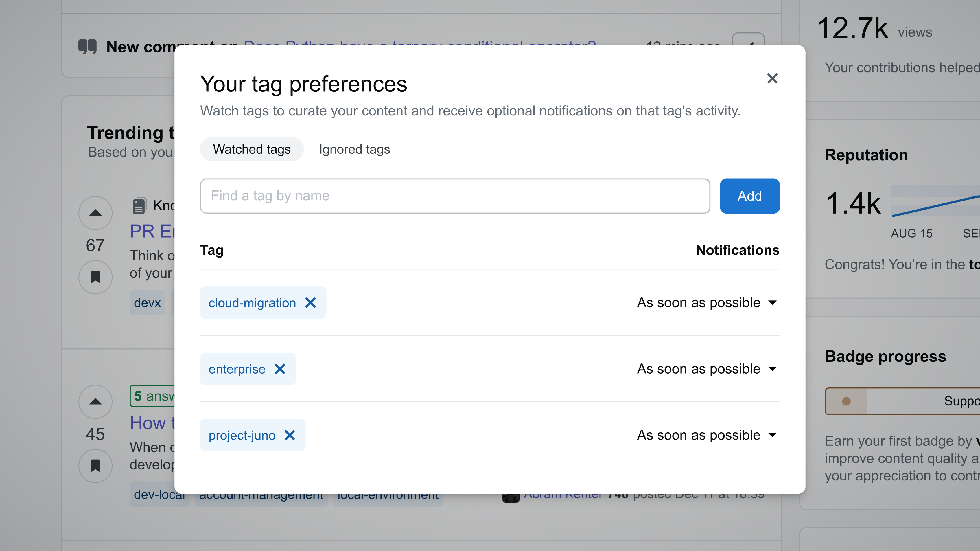This screenshot has width=980, height=551.
Task: Click the cloud-migration tag label
Action: pyautogui.click(x=252, y=303)
